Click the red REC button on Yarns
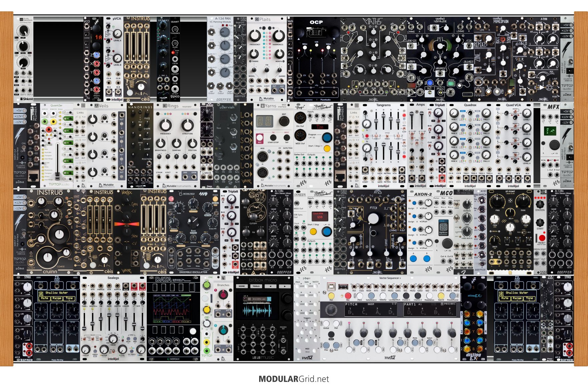 click(x=259, y=137)
